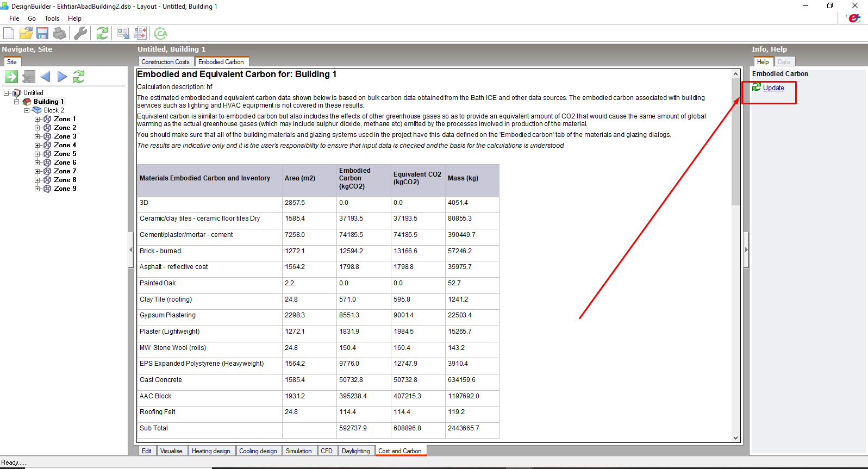Image resolution: width=868 pixels, height=469 pixels.
Task: Open the File menu
Action: click(x=14, y=18)
